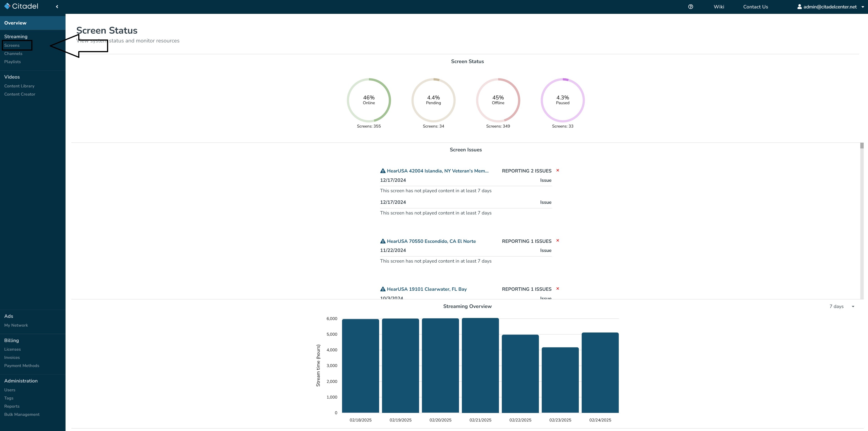This screenshot has height=431, width=868.
Task: Go to Channels in the Streaming section
Action: [x=13, y=54]
